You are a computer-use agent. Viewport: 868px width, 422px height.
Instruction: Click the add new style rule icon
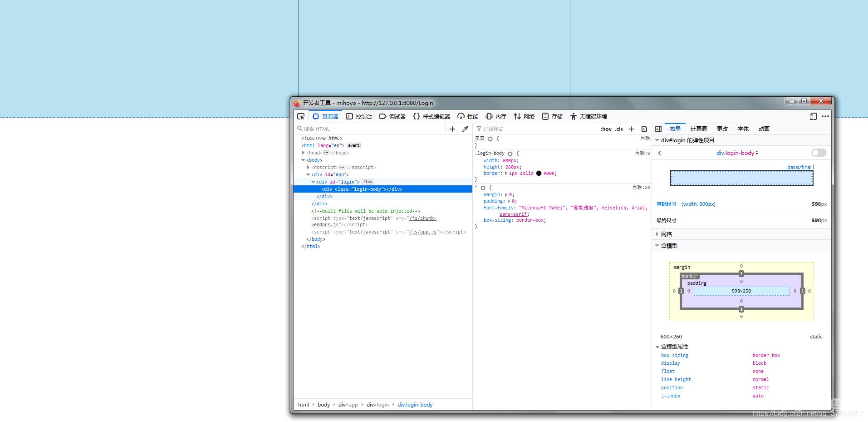click(631, 129)
